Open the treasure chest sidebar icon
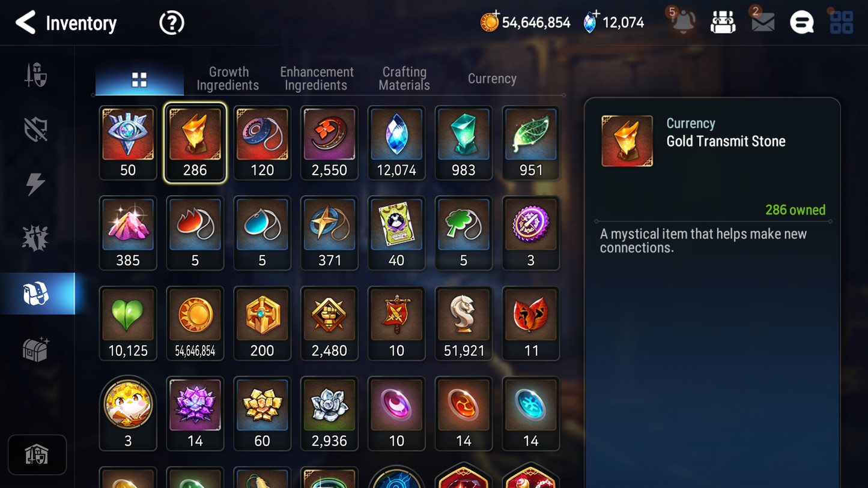This screenshot has width=868, height=488. 36,349
